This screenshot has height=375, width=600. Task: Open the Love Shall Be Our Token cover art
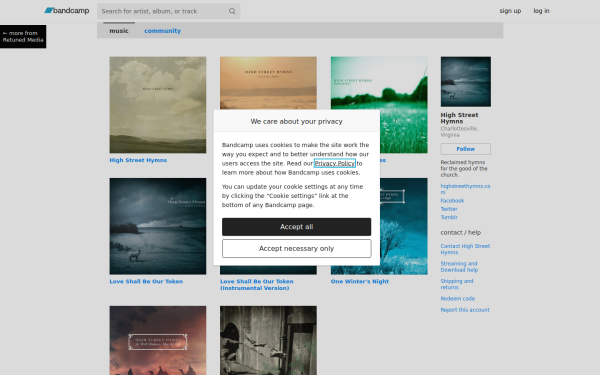click(x=158, y=226)
